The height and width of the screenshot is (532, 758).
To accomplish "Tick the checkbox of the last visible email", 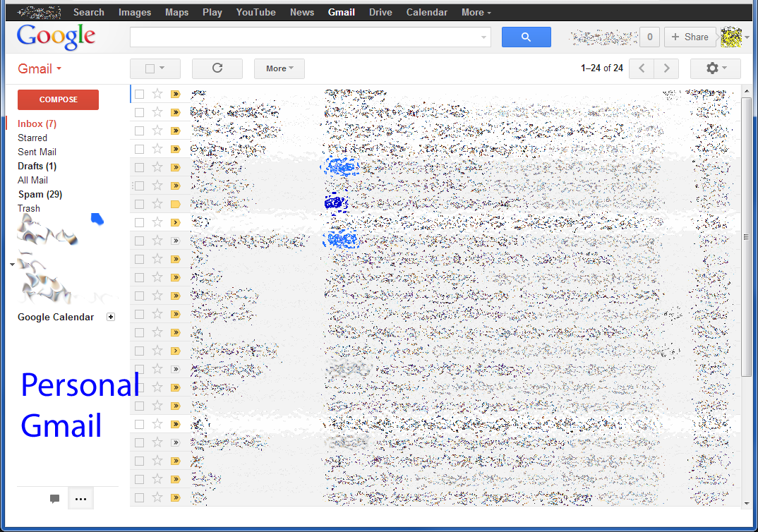I will [x=139, y=497].
